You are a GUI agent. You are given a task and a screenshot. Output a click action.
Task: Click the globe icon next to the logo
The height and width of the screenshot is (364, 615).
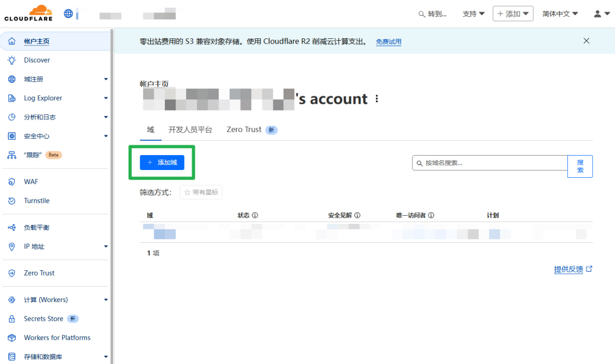(68, 14)
